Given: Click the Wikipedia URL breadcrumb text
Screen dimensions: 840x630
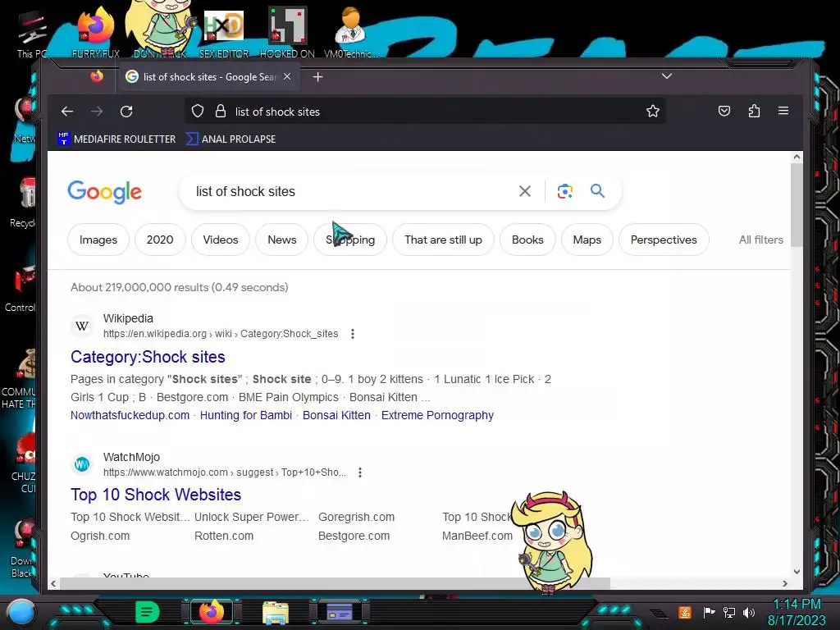Looking at the screenshot, I should 221,334.
